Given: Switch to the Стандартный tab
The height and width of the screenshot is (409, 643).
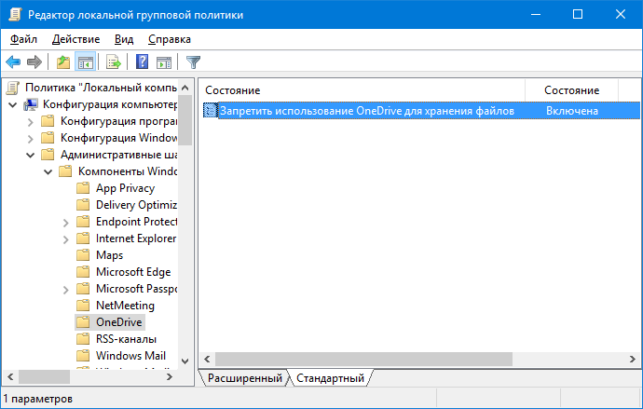Looking at the screenshot, I should (330, 378).
